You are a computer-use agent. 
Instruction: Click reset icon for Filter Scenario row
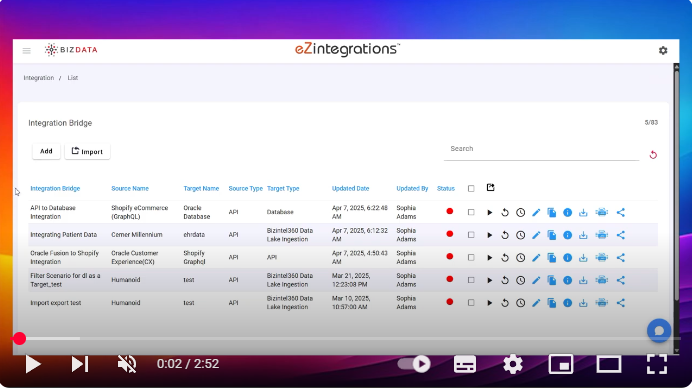(505, 280)
